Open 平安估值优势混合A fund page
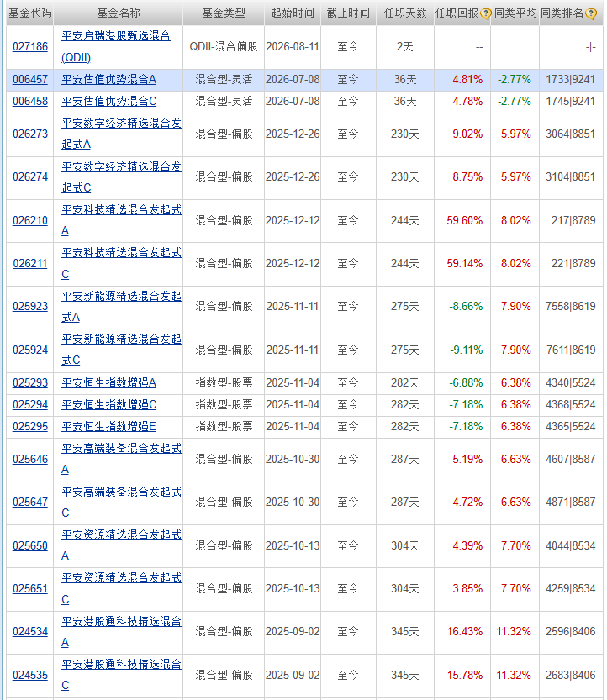Screen dimensions: 607x700 point(108,80)
